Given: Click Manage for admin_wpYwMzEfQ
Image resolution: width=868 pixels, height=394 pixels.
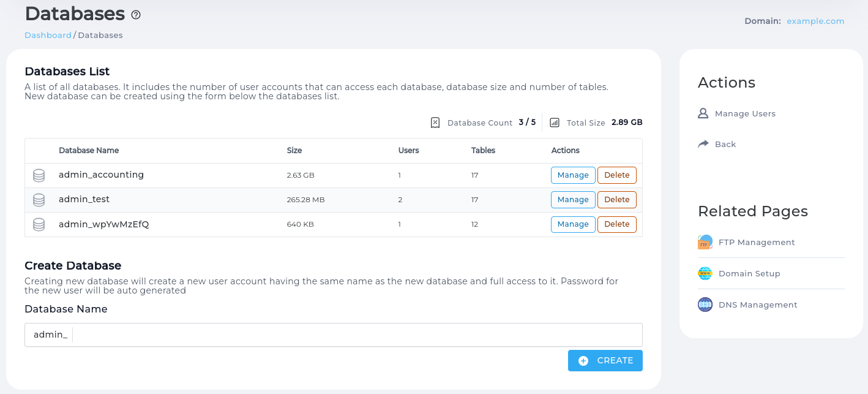Looking at the screenshot, I should [x=573, y=224].
